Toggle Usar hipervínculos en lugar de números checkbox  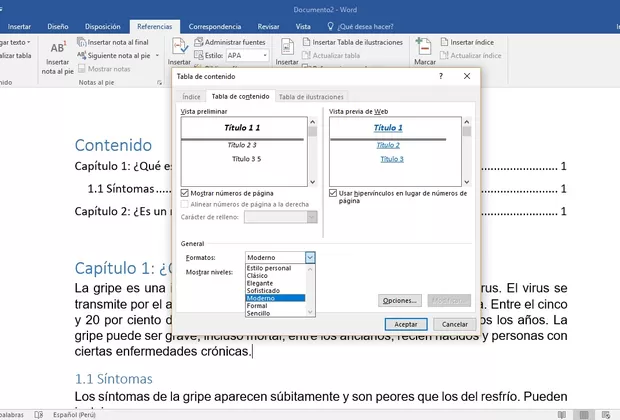coord(333,193)
